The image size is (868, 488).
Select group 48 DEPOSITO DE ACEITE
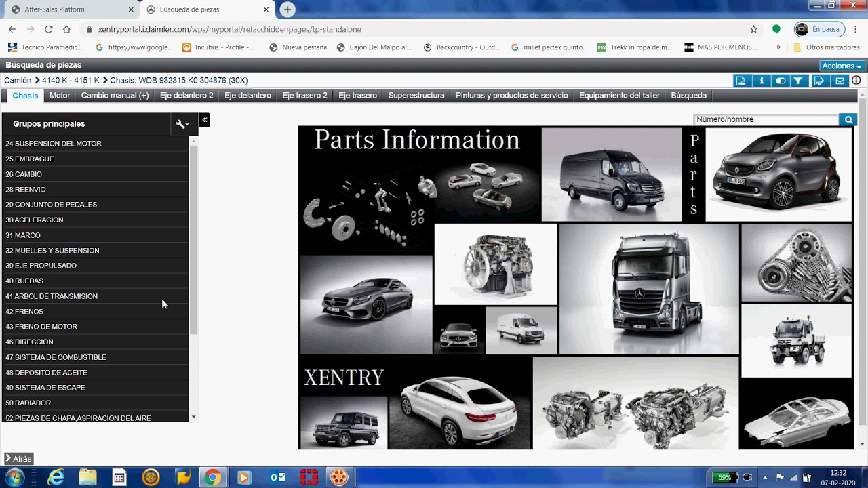(x=95, y=373)
